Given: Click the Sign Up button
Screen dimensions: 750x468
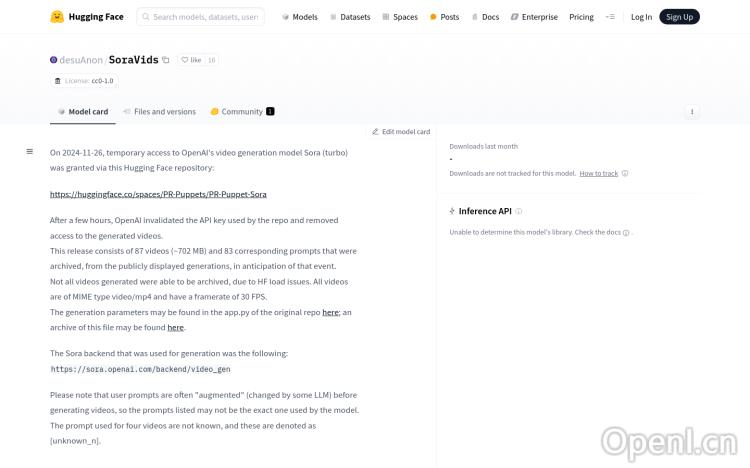Looking at the screenshot, I should tap(679, 17).
